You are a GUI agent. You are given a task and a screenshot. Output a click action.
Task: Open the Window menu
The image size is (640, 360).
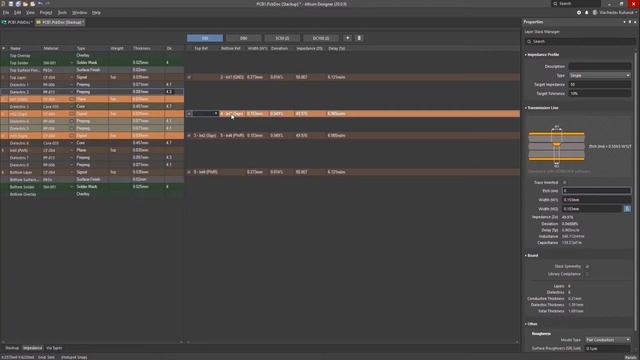pyautogui.click(x=80, y=13)
